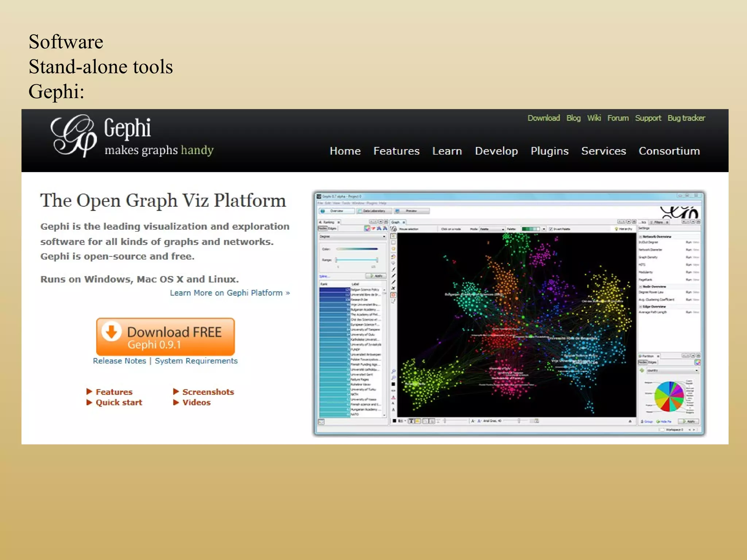747x560 pixels.
Task: Switch to the Filters tab
Action: pos(659,222)
